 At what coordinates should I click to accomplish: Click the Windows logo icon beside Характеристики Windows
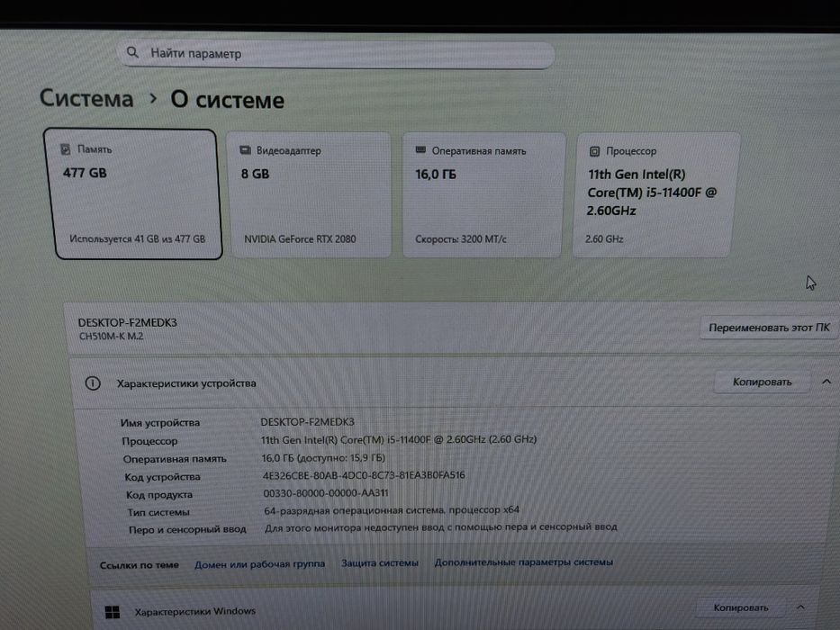click(113, 612)
